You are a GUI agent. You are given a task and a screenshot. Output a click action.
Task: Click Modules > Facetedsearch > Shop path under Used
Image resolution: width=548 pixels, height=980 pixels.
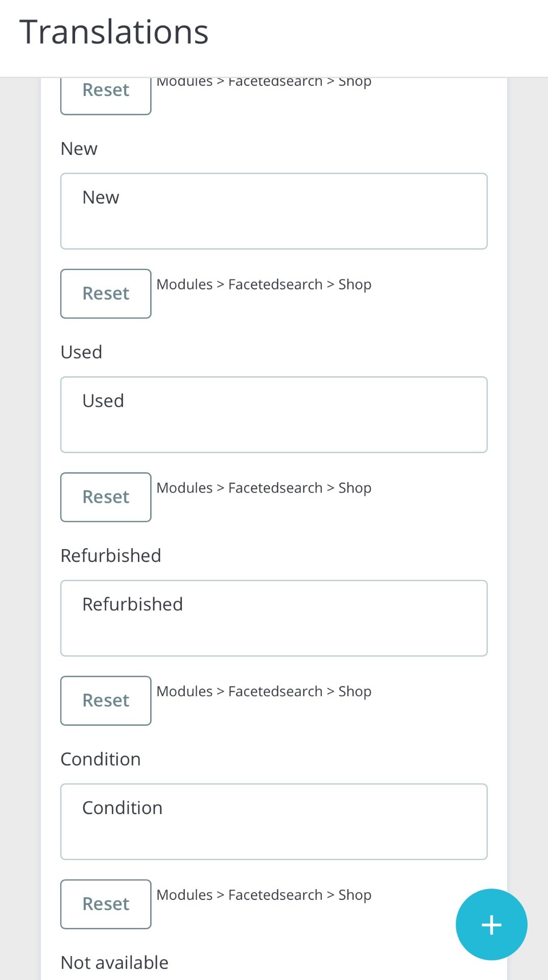[x=264, y=488]
